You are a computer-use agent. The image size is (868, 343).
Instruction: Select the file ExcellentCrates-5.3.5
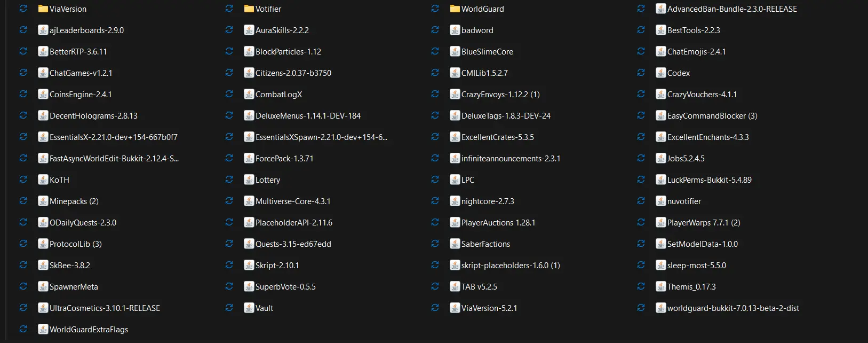click(x=498, y=137)
